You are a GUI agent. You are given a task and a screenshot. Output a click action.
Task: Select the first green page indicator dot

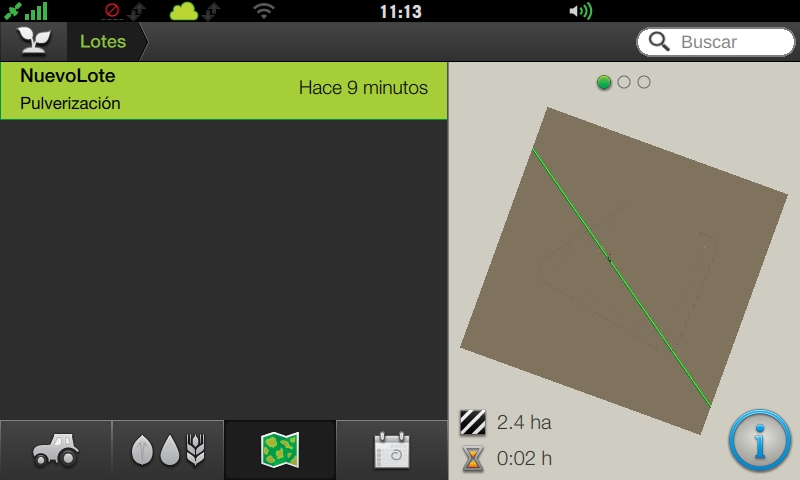coord(604,82)
